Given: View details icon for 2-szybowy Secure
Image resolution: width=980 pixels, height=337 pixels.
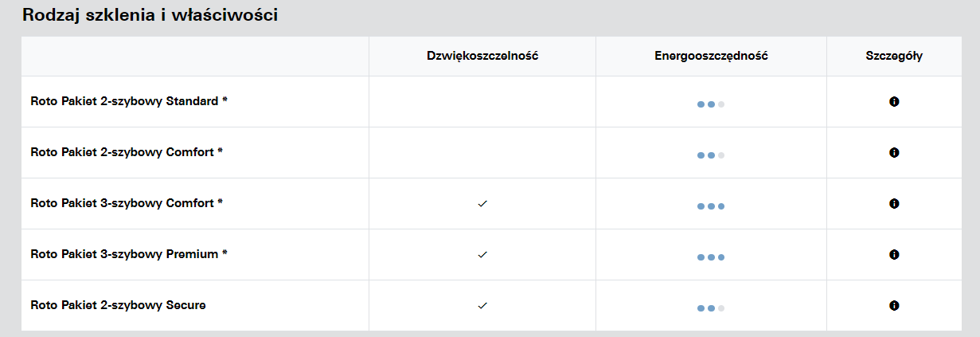Looking at the screenshot, I should (x=894, y=305).
